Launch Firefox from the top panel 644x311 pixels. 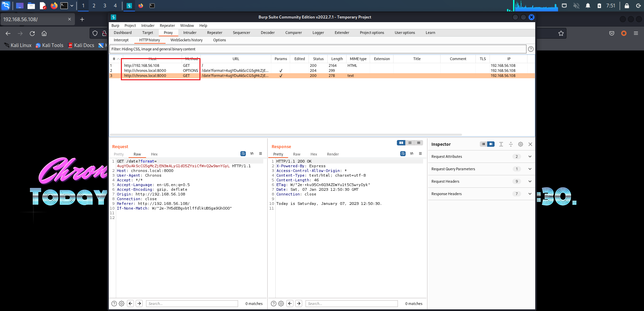[x=54, y=6]
